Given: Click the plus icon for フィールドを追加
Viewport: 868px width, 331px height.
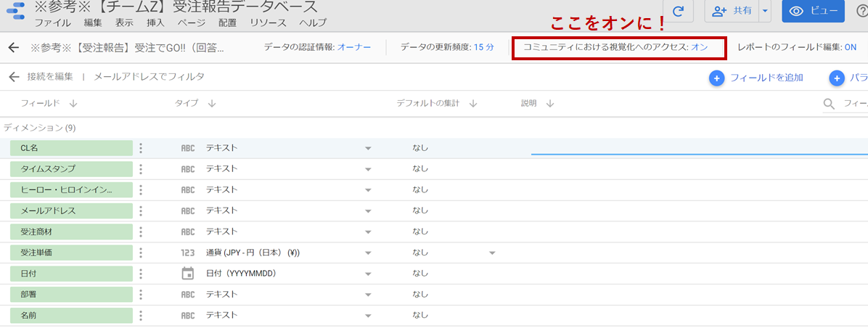Looking at the screenshot, I should (717, 78).
